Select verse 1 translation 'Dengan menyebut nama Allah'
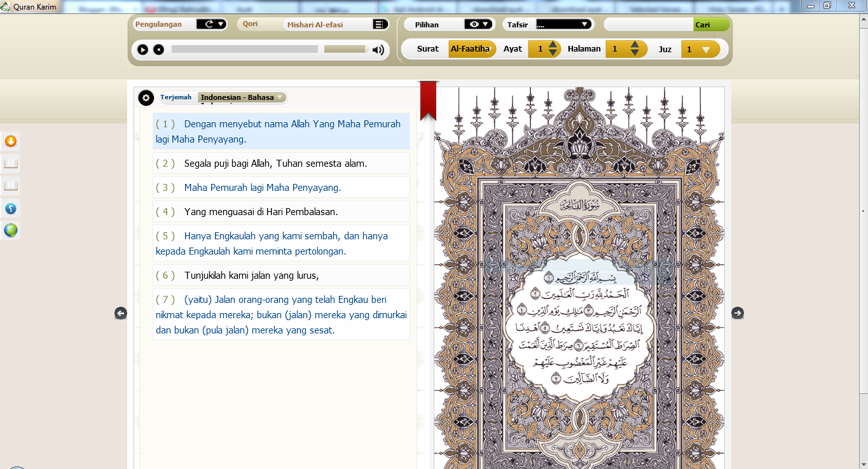This screenshot has height=469, width=868. pyautogui.click(x=281, y=132)
